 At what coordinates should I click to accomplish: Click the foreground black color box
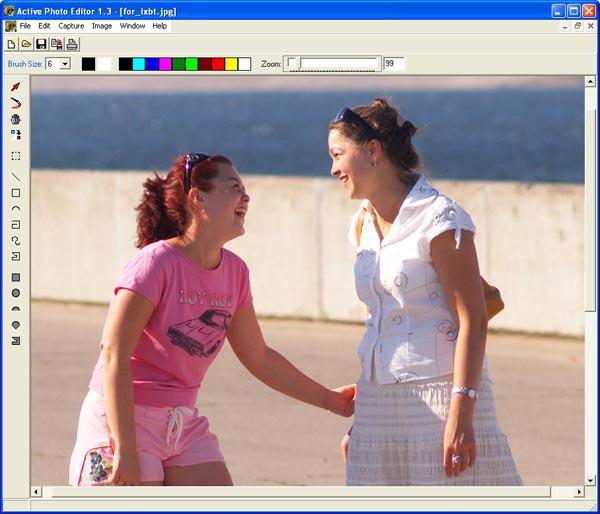tap(88, 64)
